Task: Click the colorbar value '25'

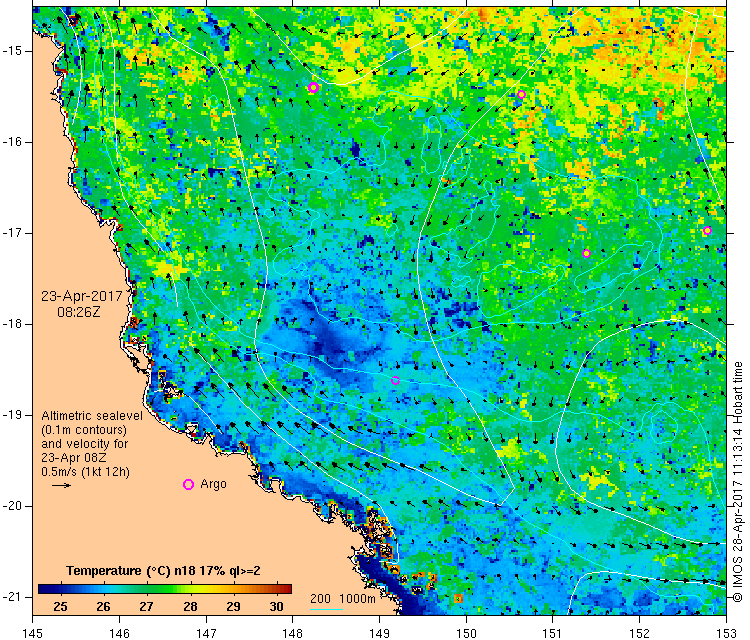Action: [x=60, y=607]
